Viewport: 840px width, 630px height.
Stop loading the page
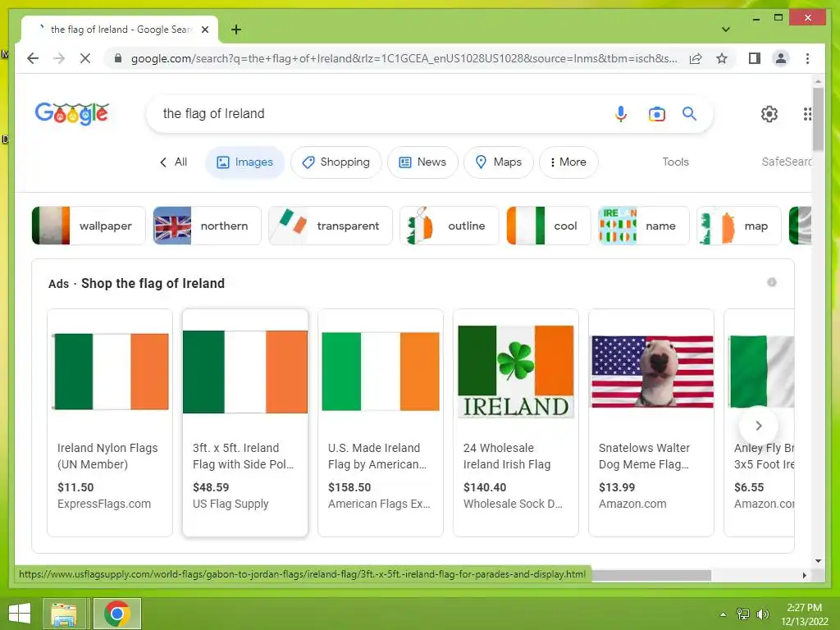coord(85,58)
